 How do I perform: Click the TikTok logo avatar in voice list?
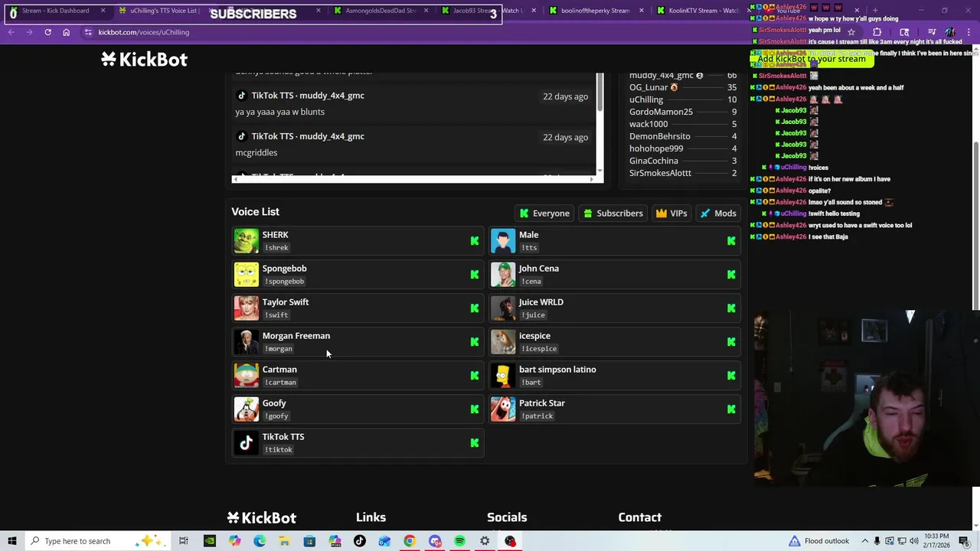pyautogui.click(x=247, y=443)
